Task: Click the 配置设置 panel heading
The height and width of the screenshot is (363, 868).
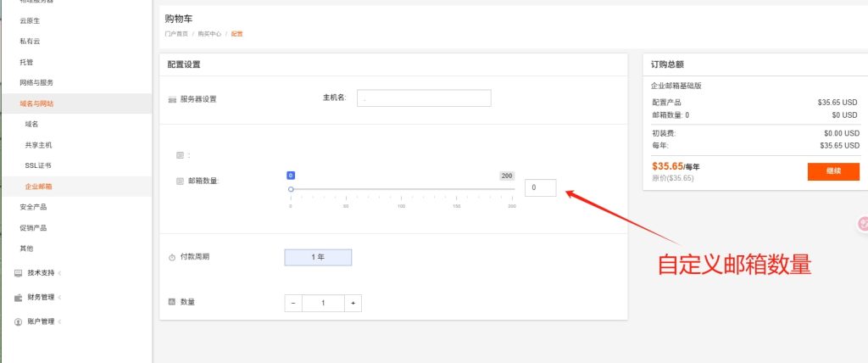Action: [x=184, y=64]
